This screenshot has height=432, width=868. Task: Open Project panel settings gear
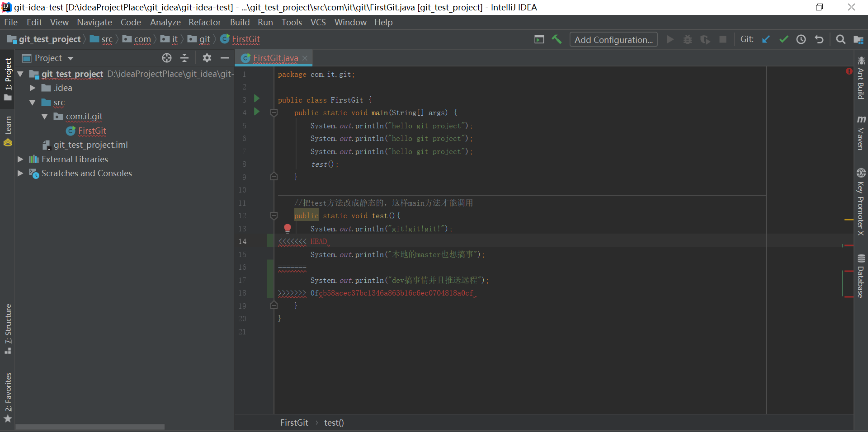(207, 58)
